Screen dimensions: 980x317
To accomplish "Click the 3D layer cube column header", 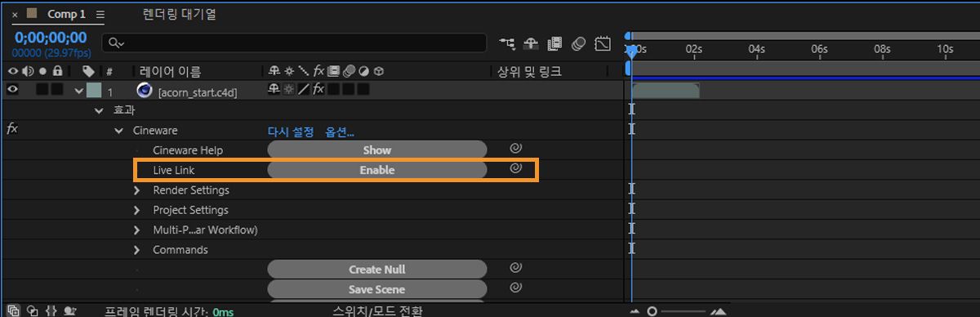I will 379,72.
